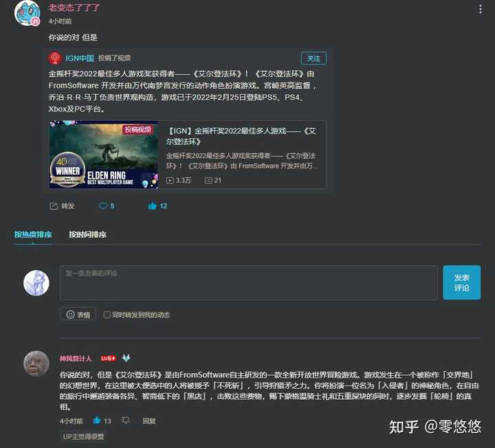Submit comment with 发表评论 button
The height and width of the screenshot is (448, 495).
pos(461,282)
